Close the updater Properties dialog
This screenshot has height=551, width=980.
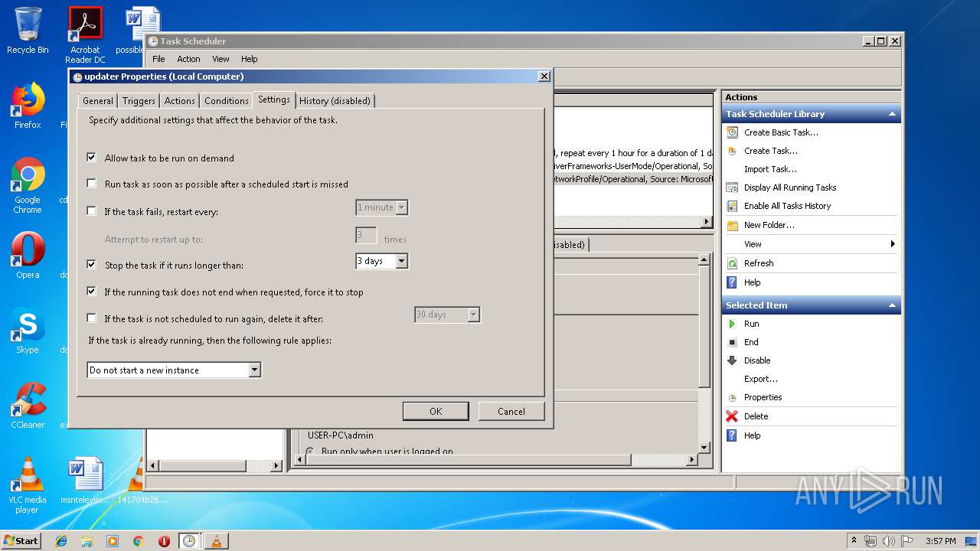point(544,77)
